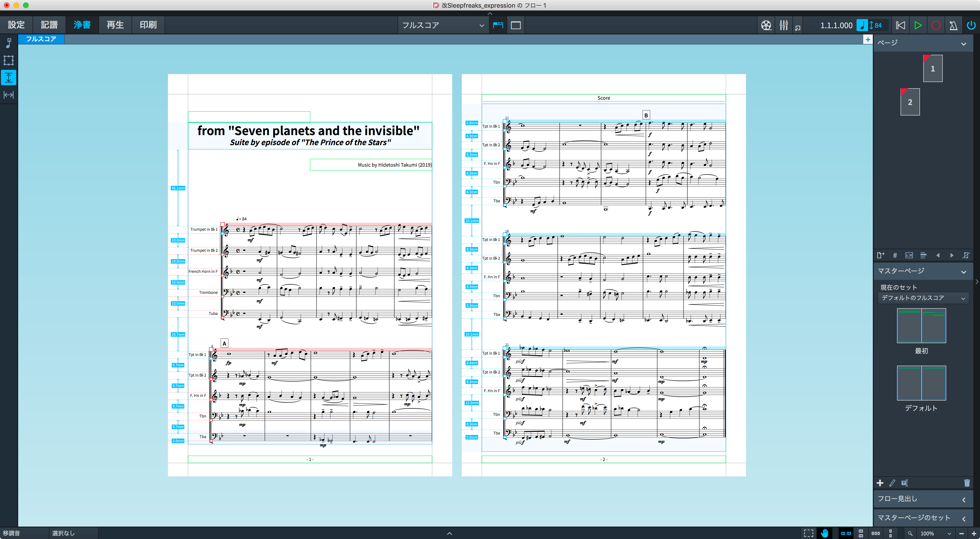The width and height of the screenshot is (980, 539).
Task: Open the Mixer window
Action: click(784, 25)
